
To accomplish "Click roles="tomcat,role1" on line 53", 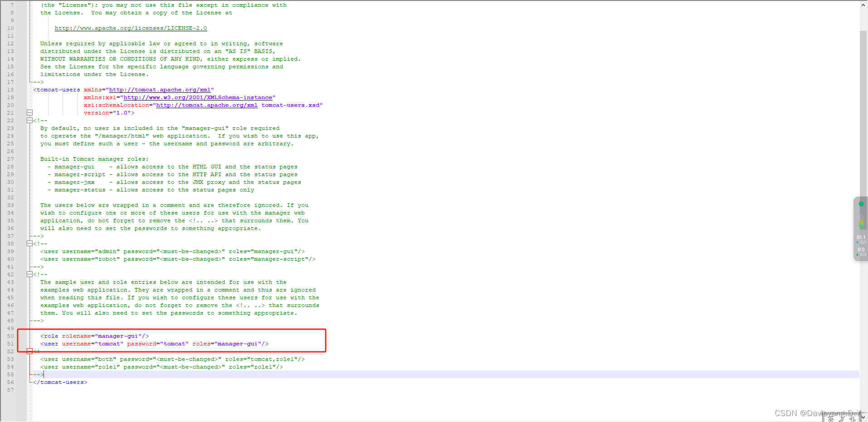I will [x=261, y=359].
